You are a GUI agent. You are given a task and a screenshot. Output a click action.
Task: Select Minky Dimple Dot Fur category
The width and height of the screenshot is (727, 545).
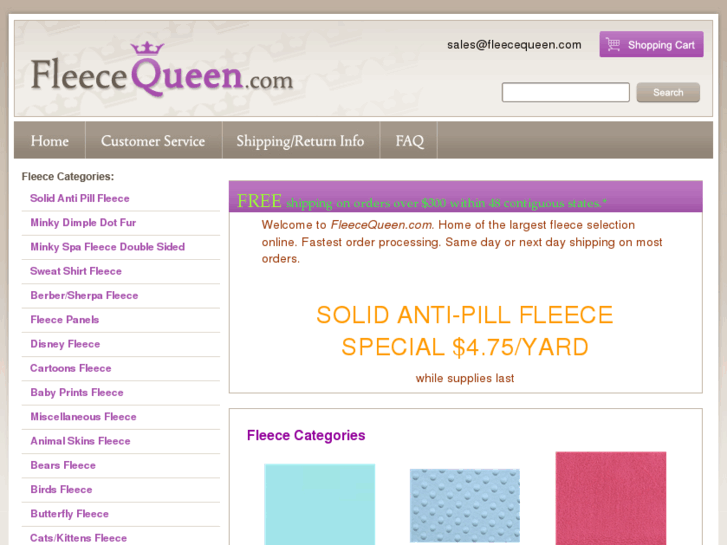83,223
